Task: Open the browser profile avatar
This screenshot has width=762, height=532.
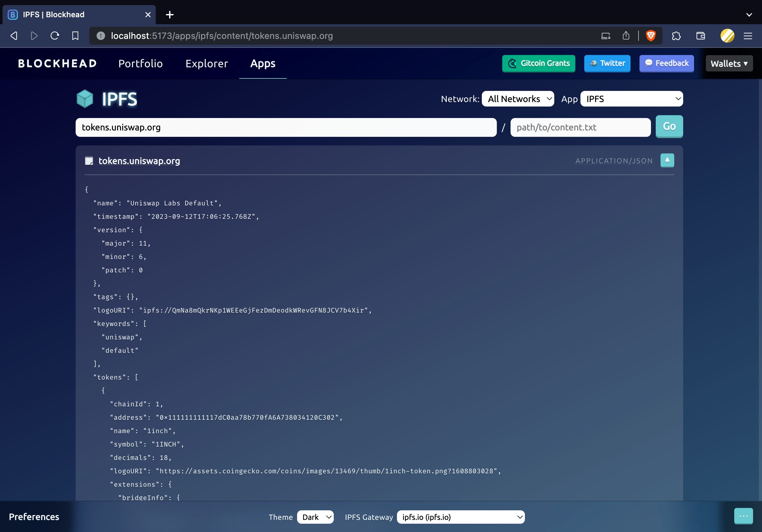Action: pyautogui.click(x=727, y=36)
